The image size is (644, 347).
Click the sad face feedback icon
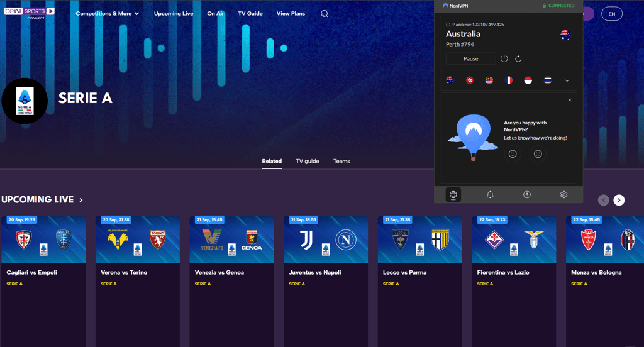[x=538, y=154]
